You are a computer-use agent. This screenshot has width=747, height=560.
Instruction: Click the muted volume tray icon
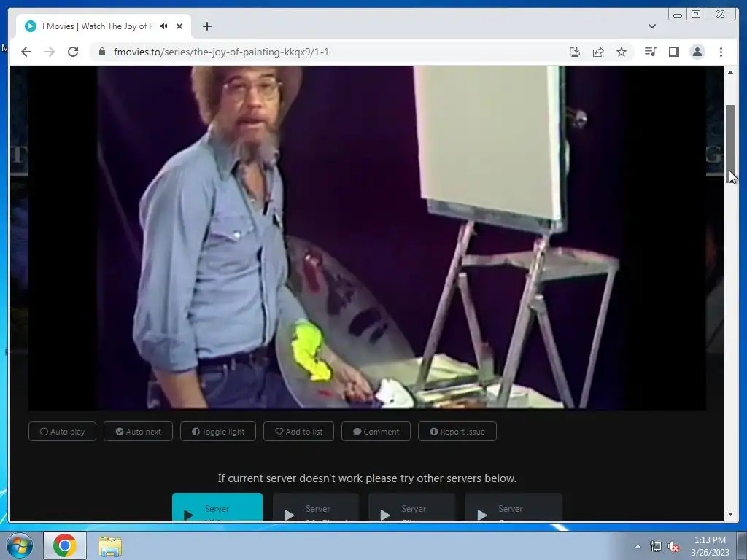pos(673,547)
